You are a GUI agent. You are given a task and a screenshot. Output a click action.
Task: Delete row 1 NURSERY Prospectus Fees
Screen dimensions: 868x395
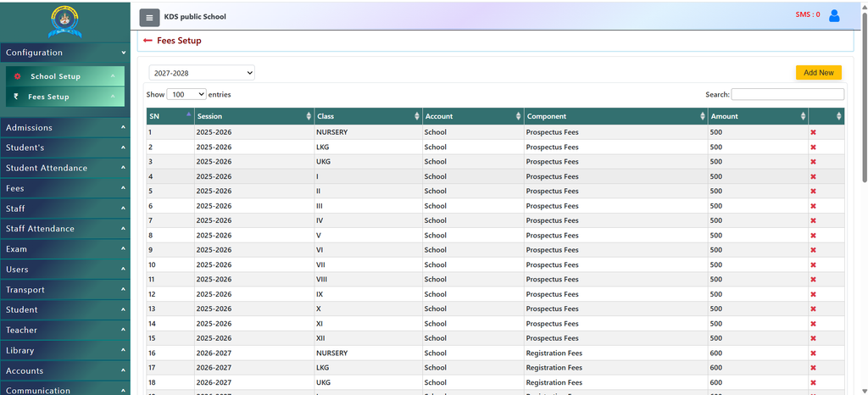(813, 132)
